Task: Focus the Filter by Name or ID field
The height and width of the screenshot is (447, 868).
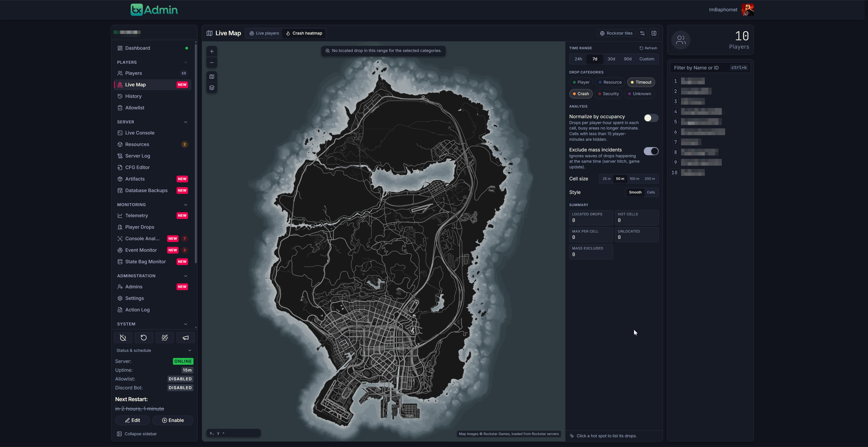Action: [x=710, y=68]
